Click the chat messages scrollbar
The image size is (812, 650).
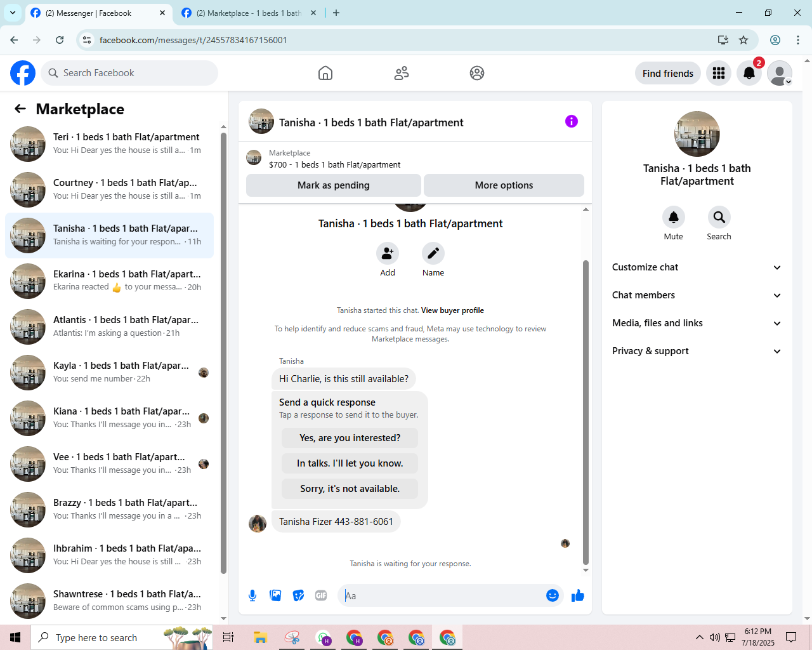(586, 413)
